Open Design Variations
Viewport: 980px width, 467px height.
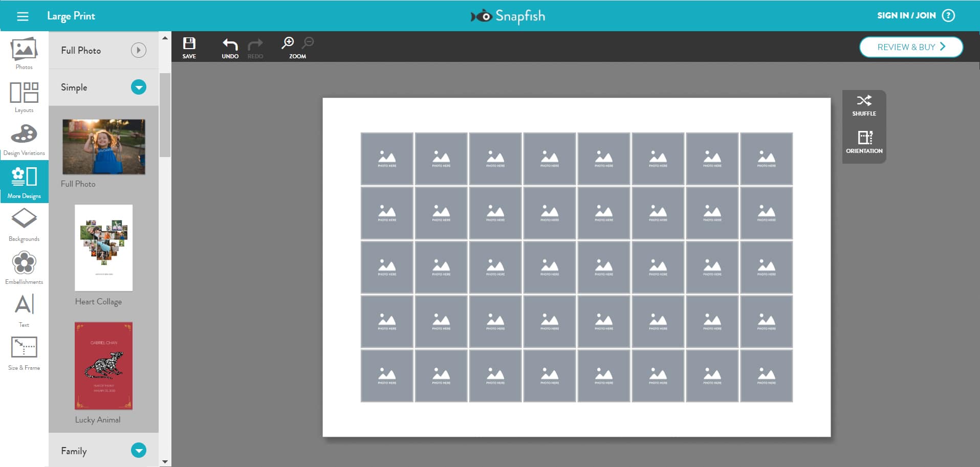[24, 137]
